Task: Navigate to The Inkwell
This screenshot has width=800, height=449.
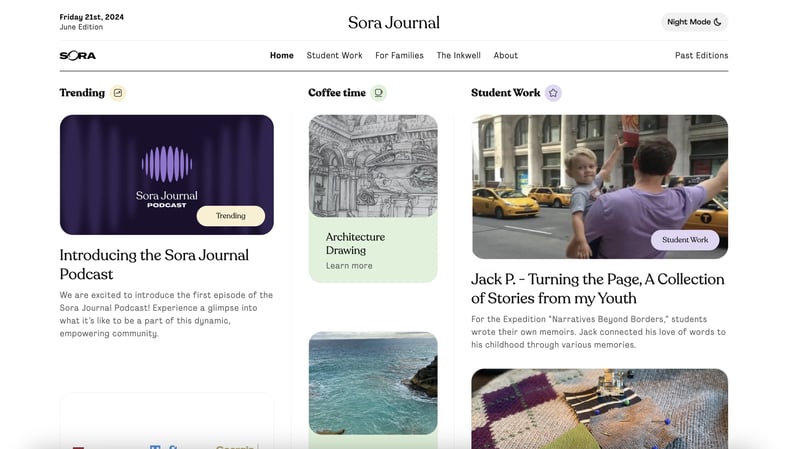Action: pyautogui.click(x=458, y=56)
